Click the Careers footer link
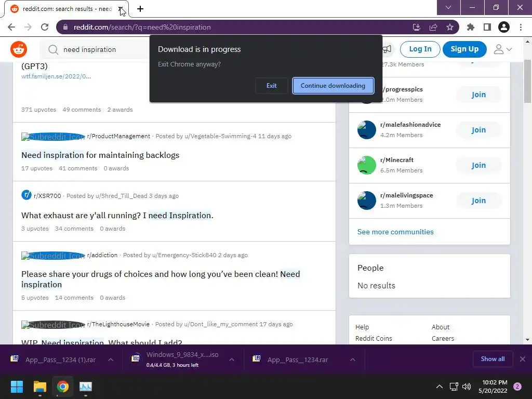The image size is (532, 399). coord(443,338)
